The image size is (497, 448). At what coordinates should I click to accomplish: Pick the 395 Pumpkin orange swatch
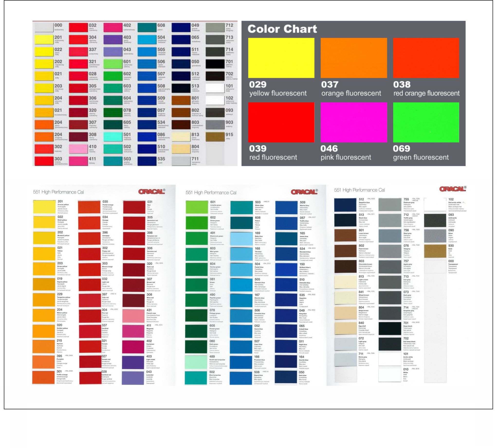pyautogui.click(x=44, y=362)
